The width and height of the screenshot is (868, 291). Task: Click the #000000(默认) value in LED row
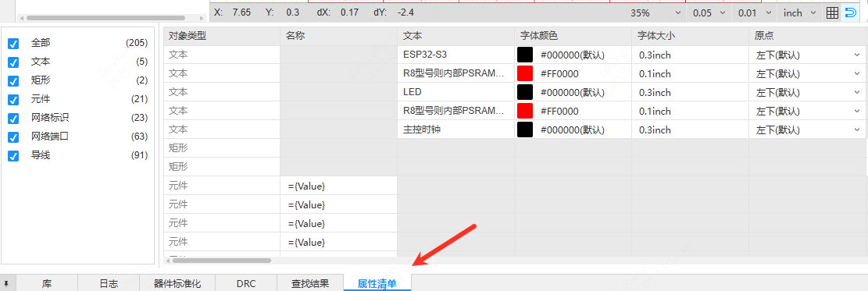coord(573,92)
